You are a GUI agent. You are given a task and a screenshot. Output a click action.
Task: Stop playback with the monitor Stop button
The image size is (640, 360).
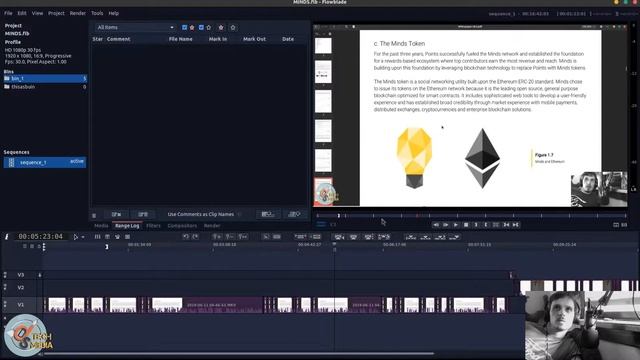click(x=466, y=225)
